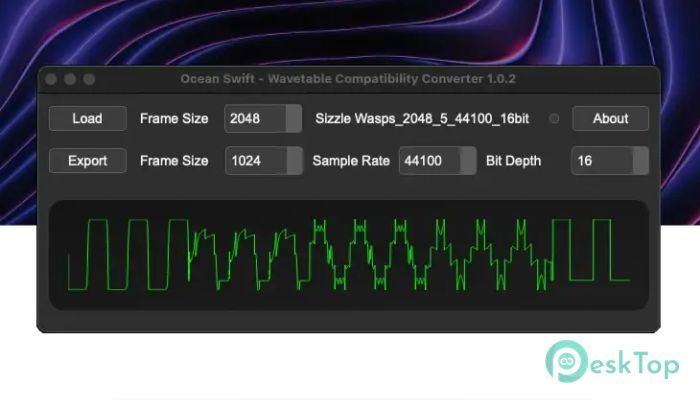
Task: Close the Wavetable Compatibility Converter window
Action: coord(51,78)
